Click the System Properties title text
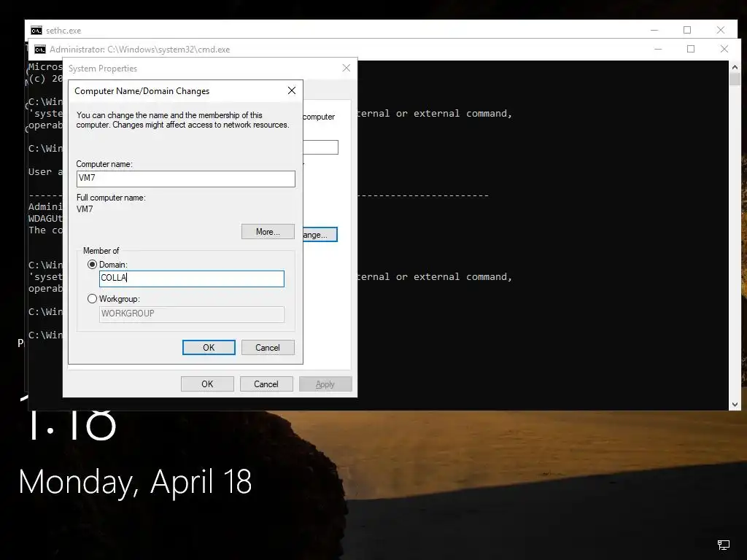This screenshot has width=747, height=560. click(x=103, y=69)
